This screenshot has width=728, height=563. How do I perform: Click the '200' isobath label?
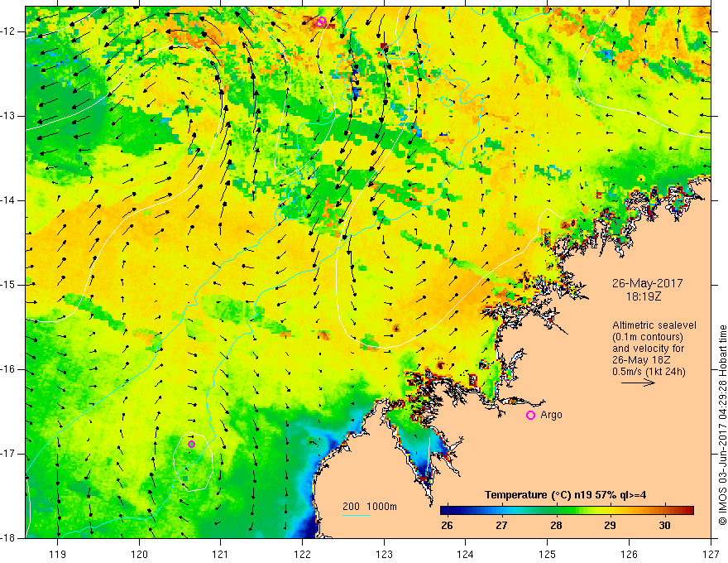pos(352,507)
